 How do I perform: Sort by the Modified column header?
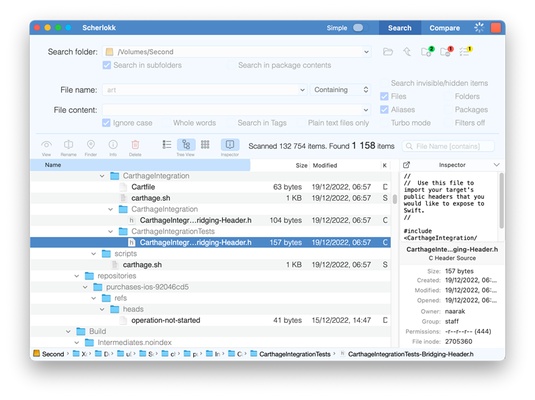pyautogui.click(x=325, y=166)
